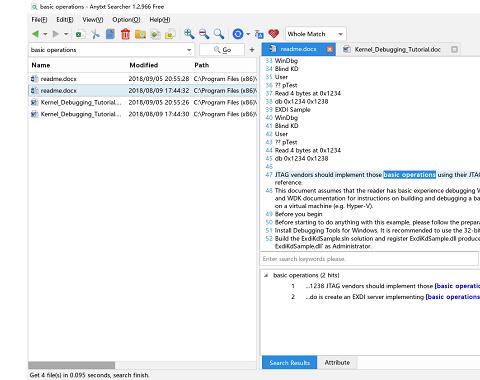Click the image file icon next to folder

click(x=155, y=34)
